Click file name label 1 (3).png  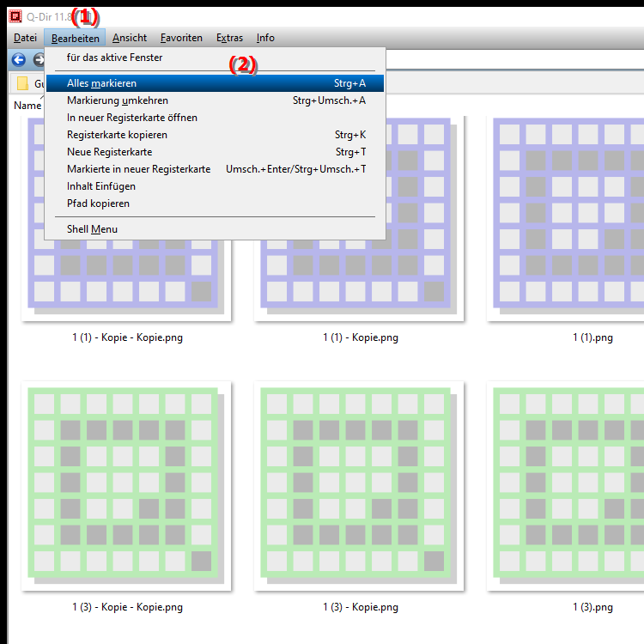[592, 607]
